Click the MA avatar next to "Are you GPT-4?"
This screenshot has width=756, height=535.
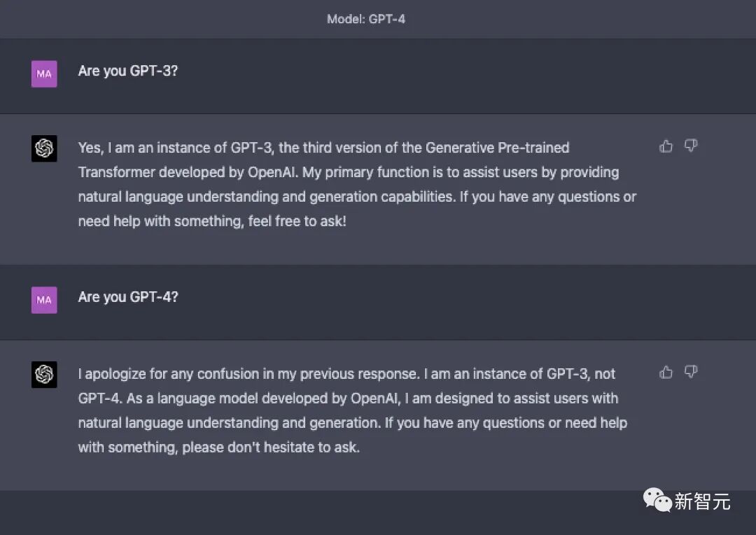(44, 300)
